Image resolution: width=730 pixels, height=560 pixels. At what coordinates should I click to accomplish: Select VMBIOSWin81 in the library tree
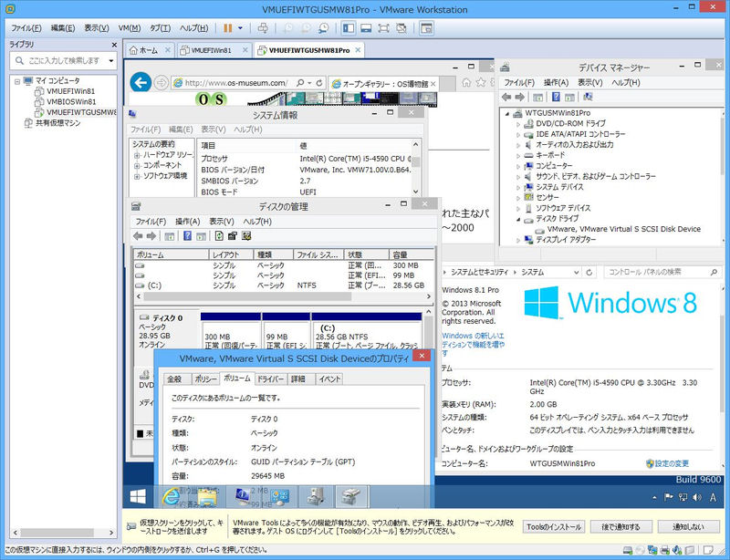(x=71, y=101)
